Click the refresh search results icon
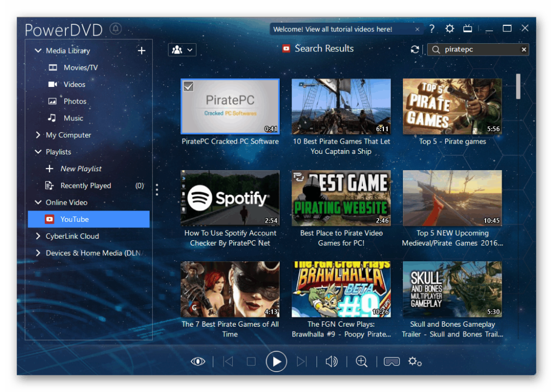The image size is (553, 392). (415, 50)
